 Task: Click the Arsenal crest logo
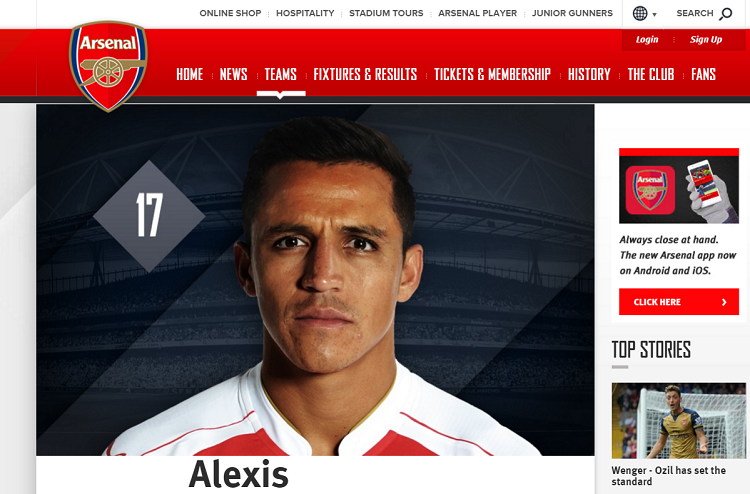click(x=108, y=66)
